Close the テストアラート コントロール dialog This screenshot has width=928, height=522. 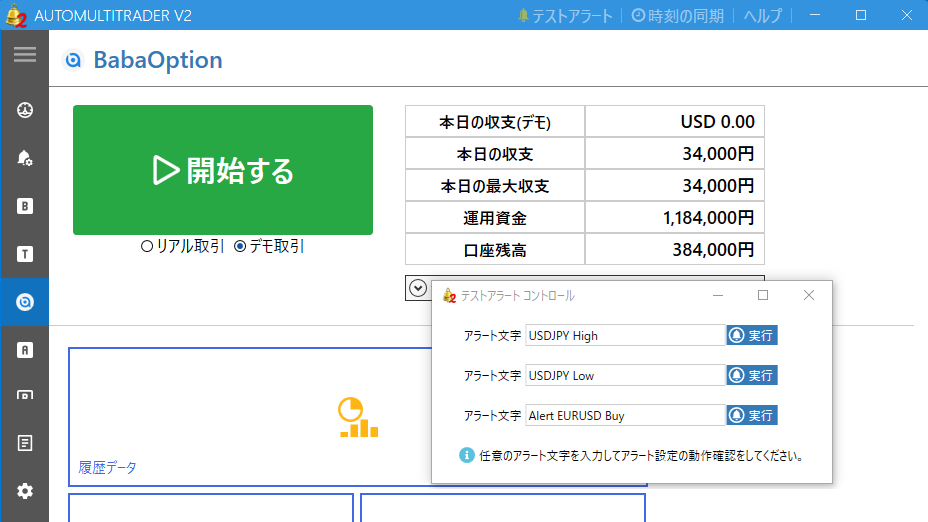[x=808, y=295]
